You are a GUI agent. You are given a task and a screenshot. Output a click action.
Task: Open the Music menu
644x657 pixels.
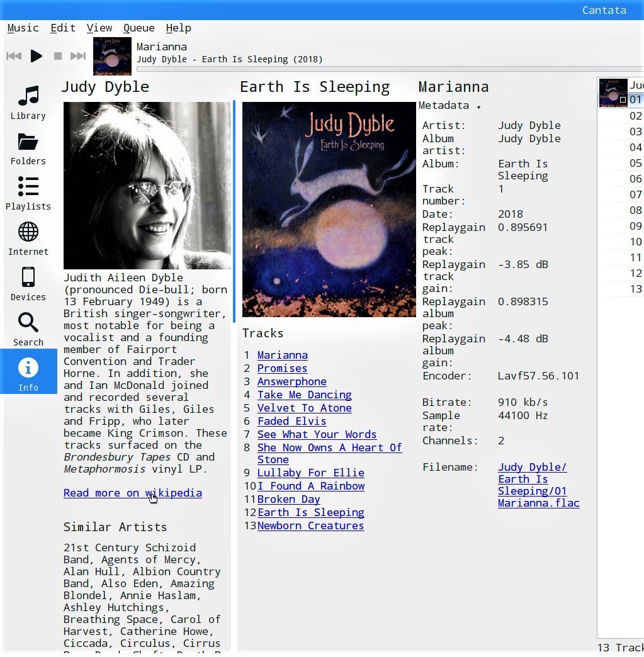click(23, 28)
